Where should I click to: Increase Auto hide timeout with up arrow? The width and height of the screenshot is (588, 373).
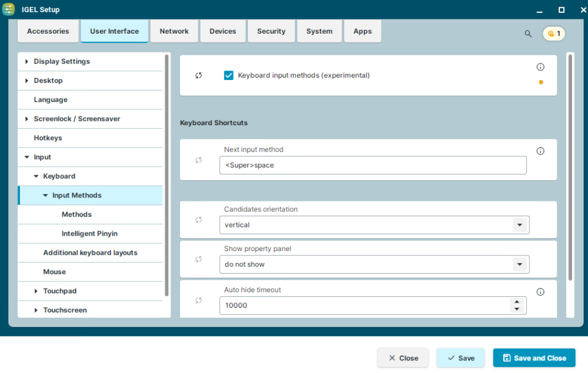516,302
